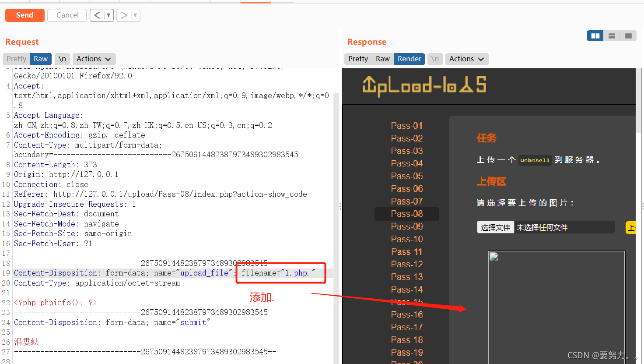The image size is (644, 364).
Task: Click the Upload-labs logo
Action: tap(424, 85)
